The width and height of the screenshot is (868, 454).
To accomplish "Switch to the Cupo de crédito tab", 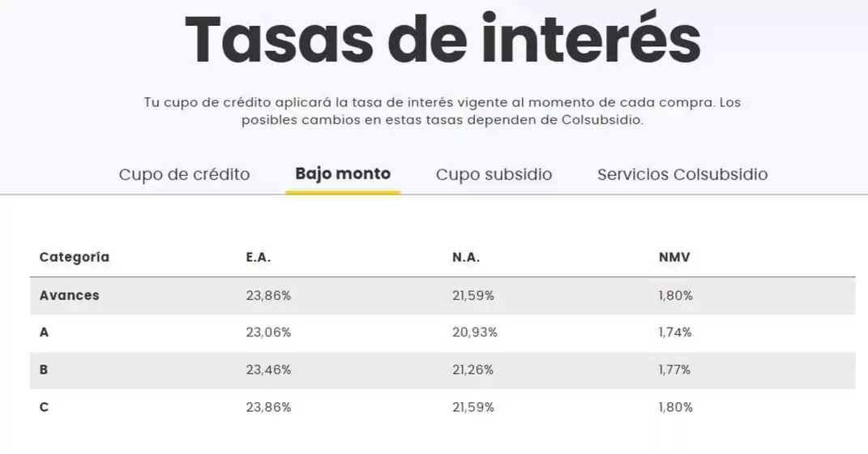I will tap(184, 174).
